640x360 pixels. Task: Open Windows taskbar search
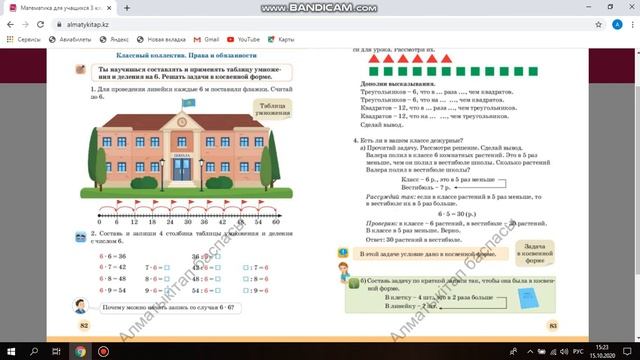pyautogui.click(x=34, y=351)
